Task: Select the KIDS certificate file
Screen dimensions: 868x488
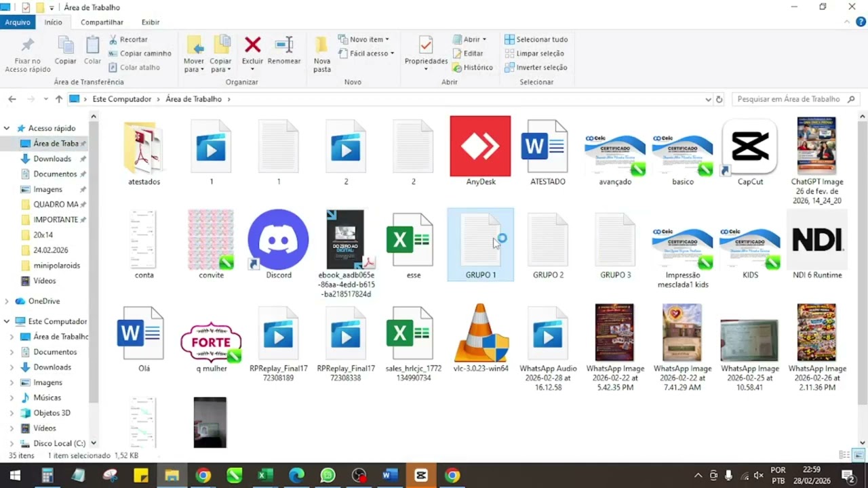Action: pyautogui.click(x=750, y=247)
